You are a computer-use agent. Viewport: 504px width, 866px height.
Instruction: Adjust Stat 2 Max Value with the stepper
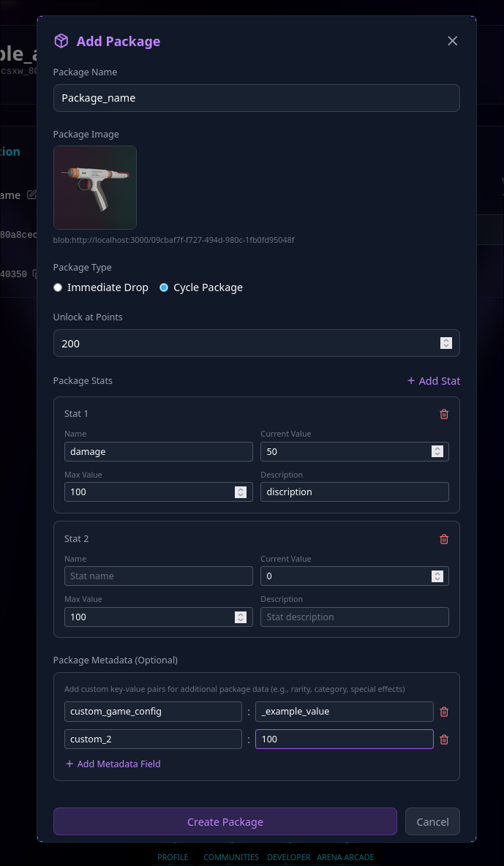pos(241,617)
